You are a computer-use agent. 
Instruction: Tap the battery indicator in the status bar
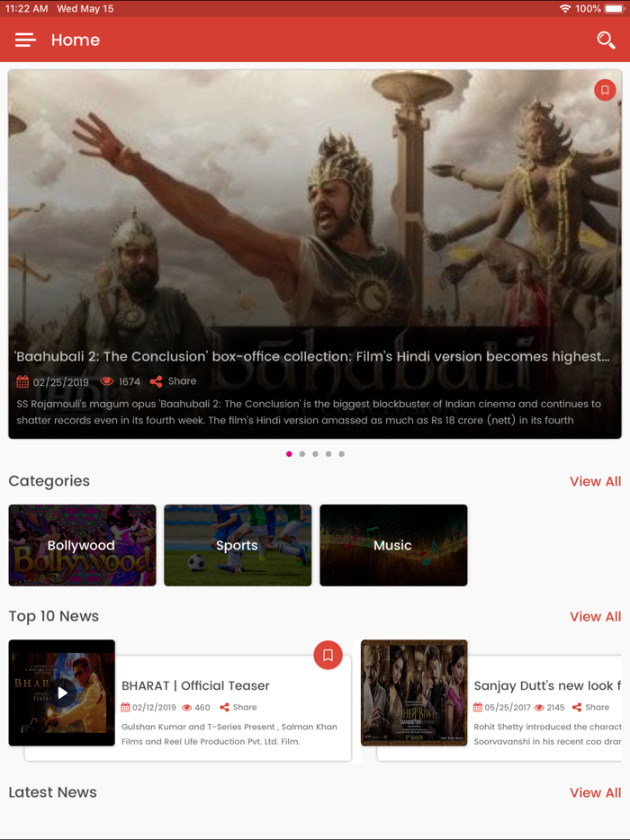click(x=615, y=9)
